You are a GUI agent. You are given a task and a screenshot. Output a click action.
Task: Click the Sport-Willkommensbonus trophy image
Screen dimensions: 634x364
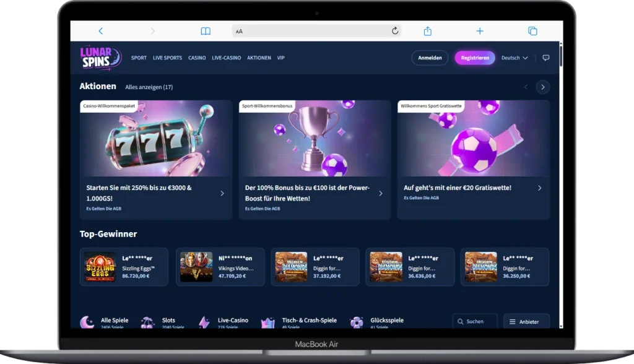tap(315, 138)
